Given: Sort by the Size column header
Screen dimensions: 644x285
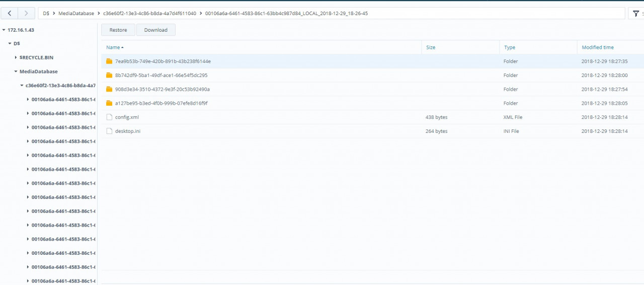Looking at the screenshot, I should (x=431, y=47).
